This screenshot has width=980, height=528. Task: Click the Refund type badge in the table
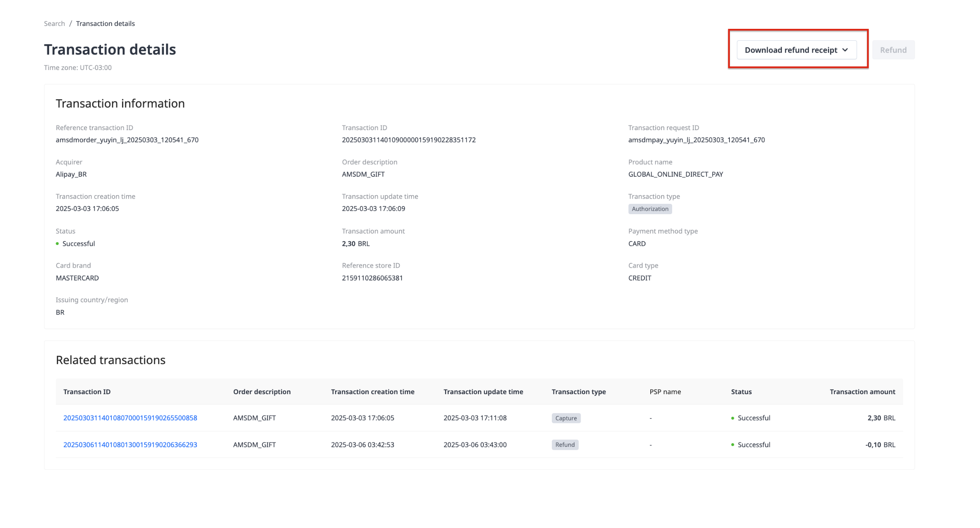pyautogui.click(x=565, y=445)
